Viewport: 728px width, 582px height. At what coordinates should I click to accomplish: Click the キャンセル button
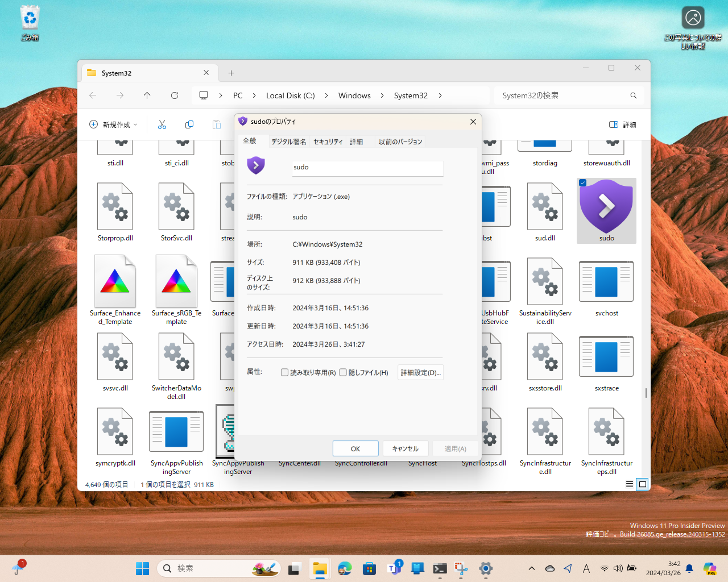click(406, 448)
